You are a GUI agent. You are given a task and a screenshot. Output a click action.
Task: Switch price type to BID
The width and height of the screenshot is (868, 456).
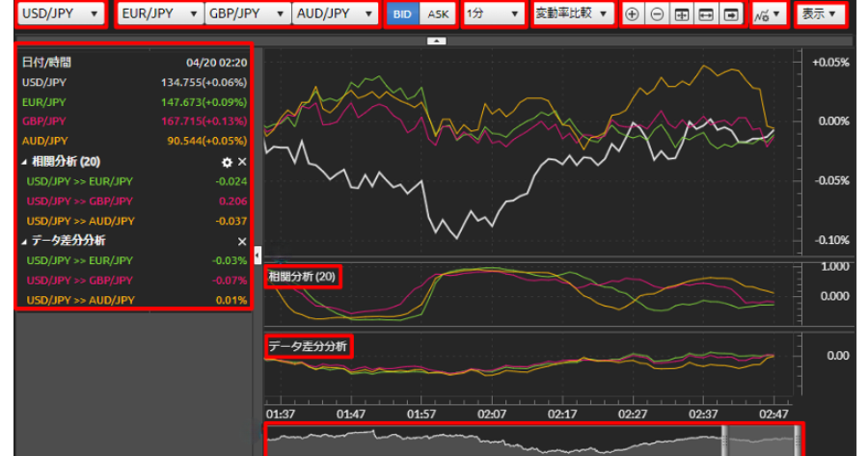point(401,14)
